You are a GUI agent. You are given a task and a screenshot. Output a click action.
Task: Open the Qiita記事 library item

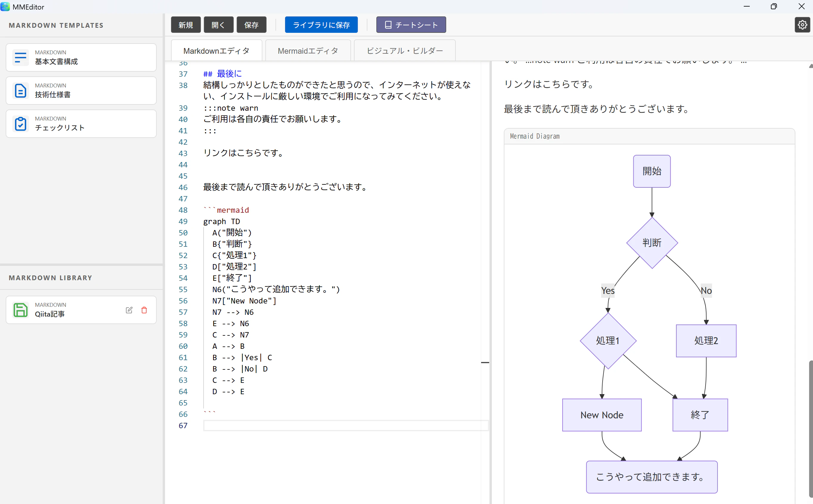pos(81,310)
